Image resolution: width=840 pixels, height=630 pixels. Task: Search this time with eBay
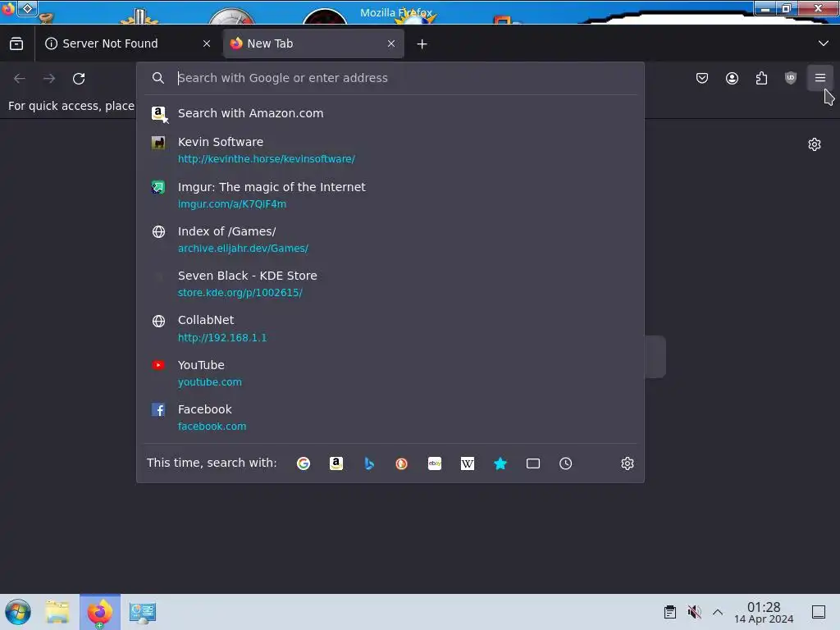point(435,463)
